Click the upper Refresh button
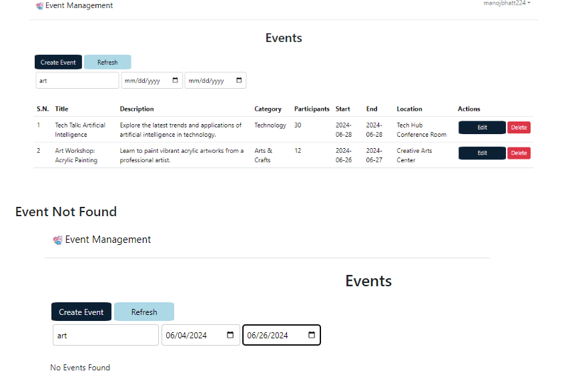The height and width of the screenshot is (377, 588). pos(107,62)
